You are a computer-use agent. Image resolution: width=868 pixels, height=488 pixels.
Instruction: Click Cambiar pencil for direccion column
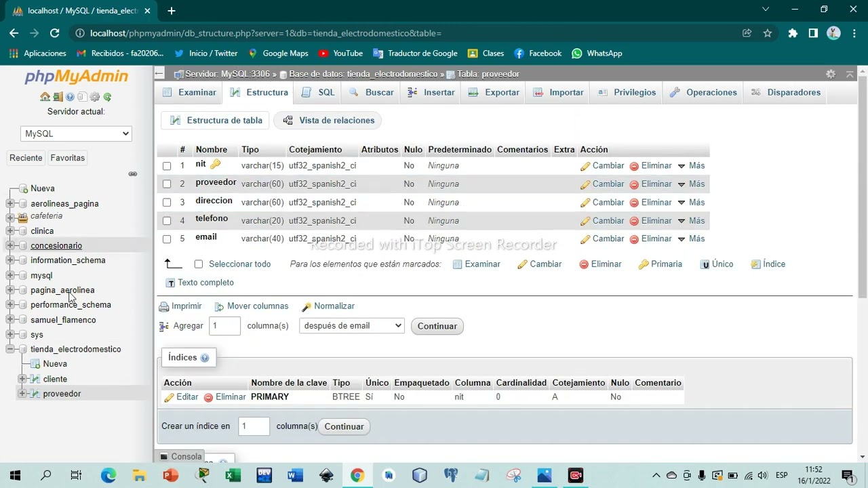pyautogui.click(x=585, y=203)
